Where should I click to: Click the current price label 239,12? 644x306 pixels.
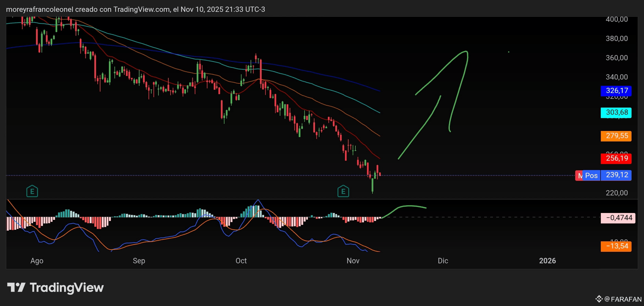[616, 175]
